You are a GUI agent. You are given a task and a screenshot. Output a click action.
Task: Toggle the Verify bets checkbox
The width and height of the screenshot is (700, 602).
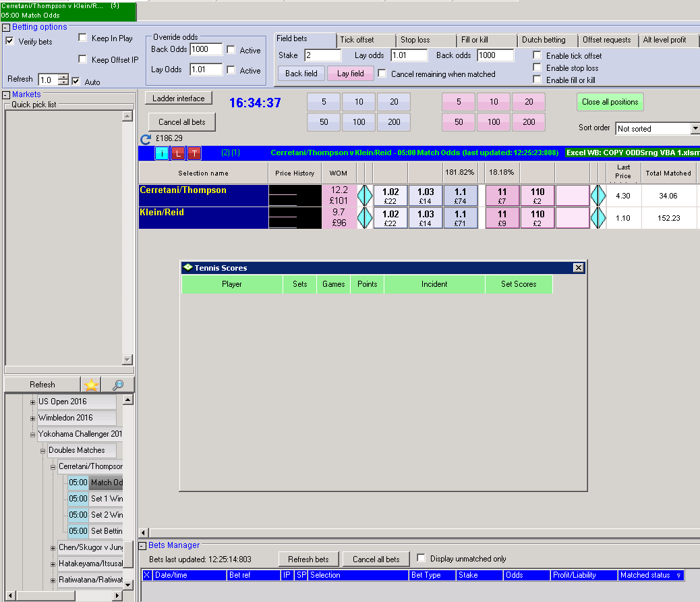pos(9,41)
